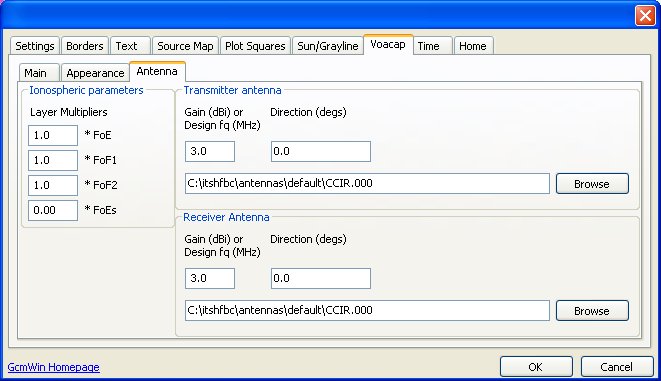The width and height of the screenshot is (661, 381).
Task: Open the Home tab
Action: click(473, 46)
